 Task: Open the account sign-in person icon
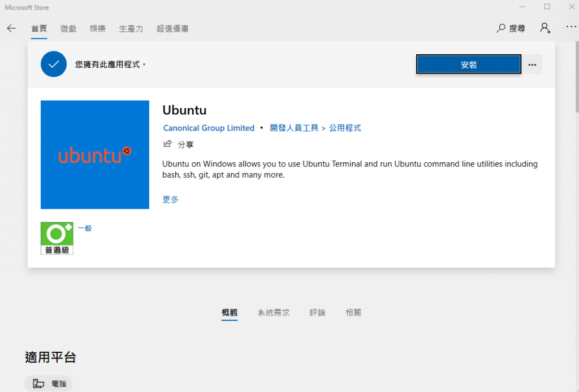coord(546,28)
